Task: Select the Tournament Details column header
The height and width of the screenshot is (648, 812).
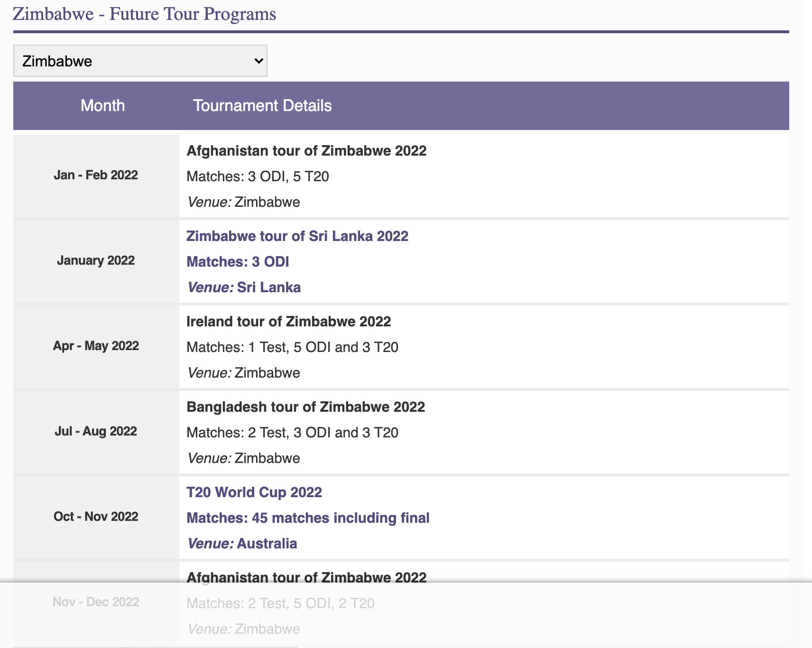Action: tap(262, 105)
